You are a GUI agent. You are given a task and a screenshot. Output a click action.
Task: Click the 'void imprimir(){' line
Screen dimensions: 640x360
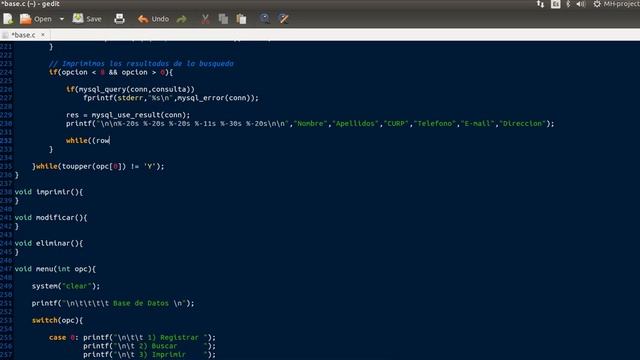coord(49,192)
